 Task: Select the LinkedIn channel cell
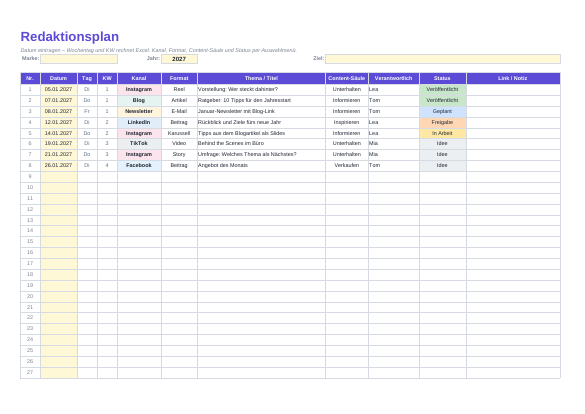coord(139,122)
